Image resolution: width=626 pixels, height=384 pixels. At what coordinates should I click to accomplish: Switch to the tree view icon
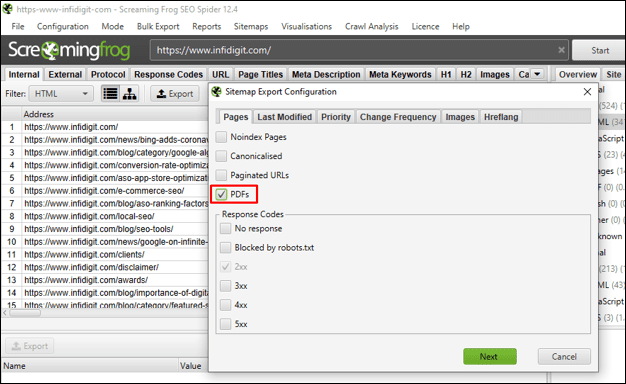129,94
